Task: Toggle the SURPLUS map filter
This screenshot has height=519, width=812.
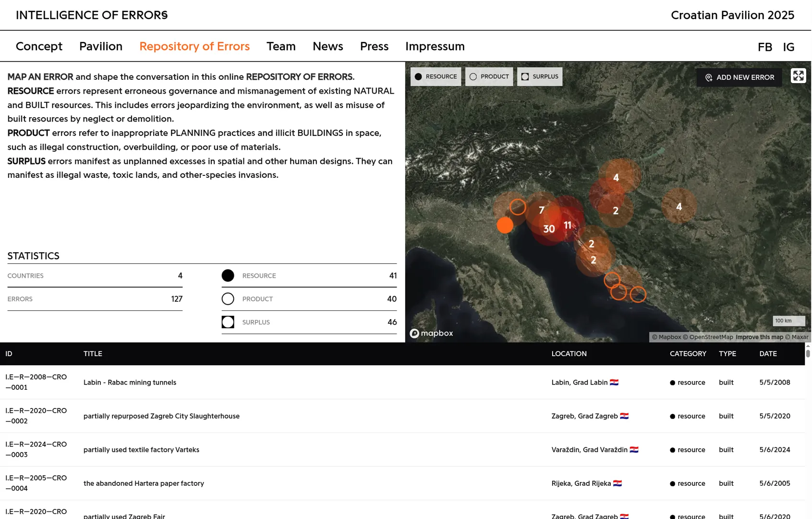Action: pos(540,77)
